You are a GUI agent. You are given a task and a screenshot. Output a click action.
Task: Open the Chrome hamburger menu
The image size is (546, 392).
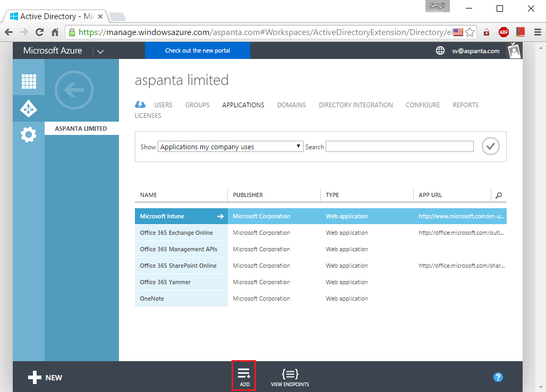tap(538, 32)
